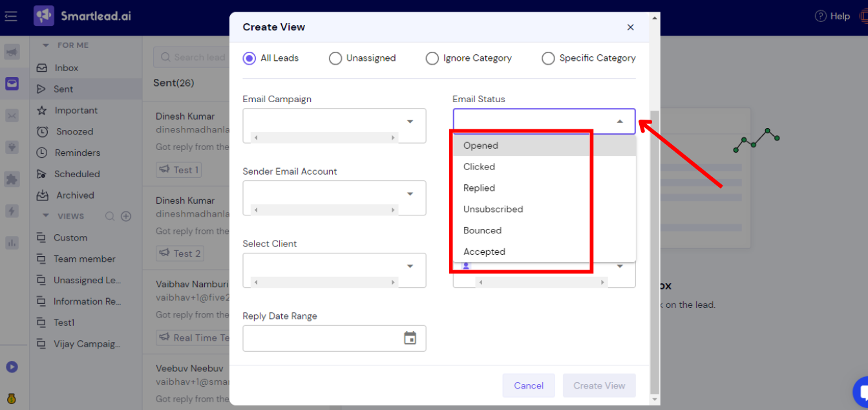Expand the Sender Email Account dropdown
The height and width of the screenshot is (410, 868).
tap(410, 193)
